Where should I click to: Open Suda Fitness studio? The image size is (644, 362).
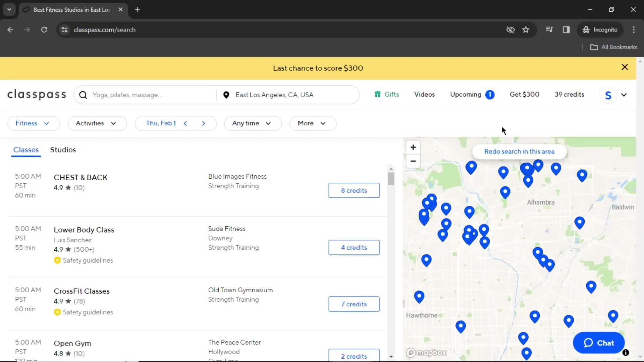click(x=227, y=229)
